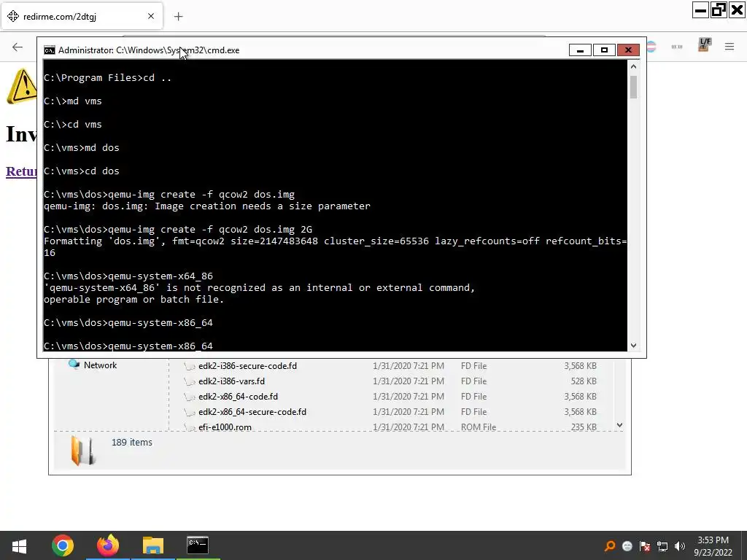Click the 528 KB size cell
747x560 pixels.
tap(584, 381)
